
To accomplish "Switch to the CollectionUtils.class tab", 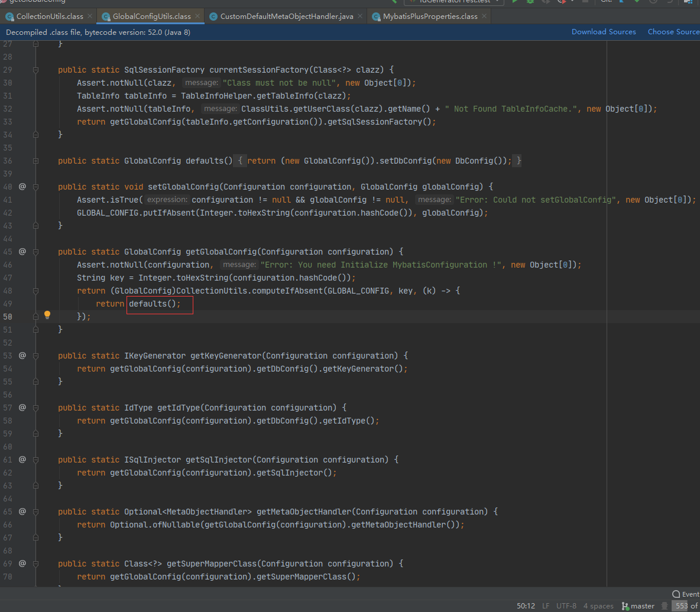I will tap(50, 16).
